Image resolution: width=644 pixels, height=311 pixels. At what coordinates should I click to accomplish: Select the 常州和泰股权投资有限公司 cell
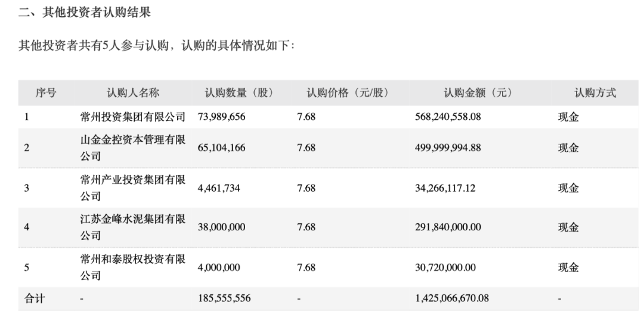133,267
